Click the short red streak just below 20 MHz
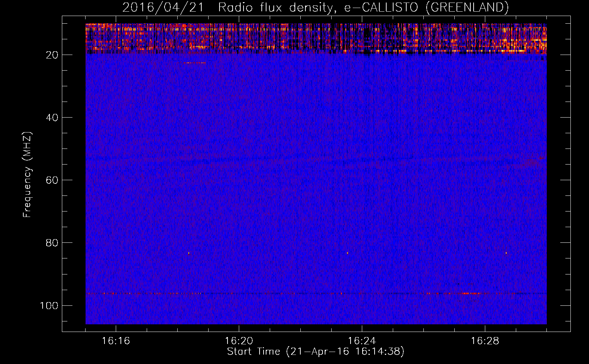The width and height of the screenshot is (589, 364). 190,63
